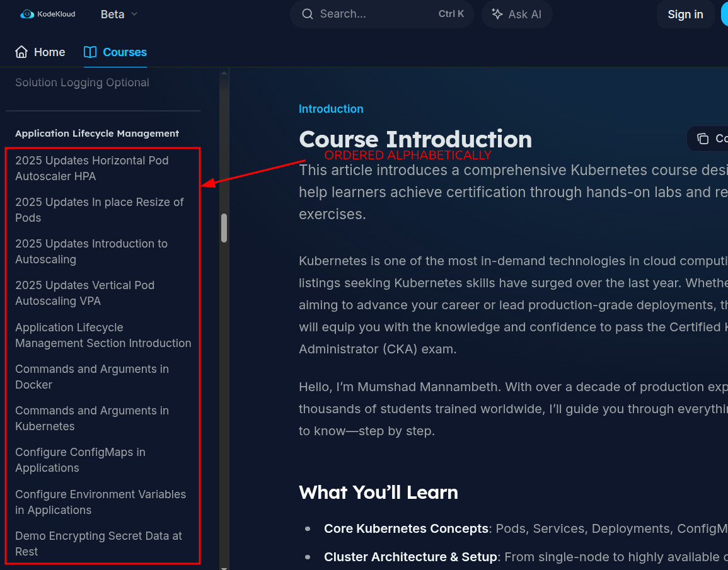Viewport: 728px width, 570px height.
Task: Click the KodeKloud logo
Action: pos(48,14)
